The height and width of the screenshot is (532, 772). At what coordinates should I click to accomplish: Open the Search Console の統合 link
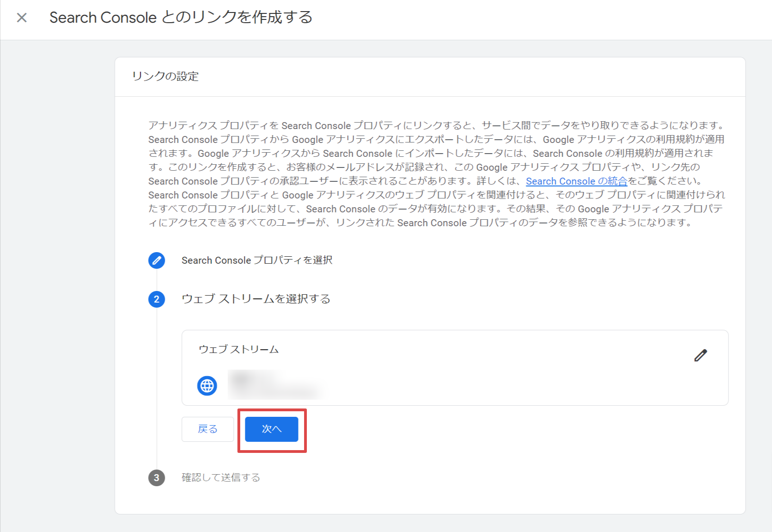tap(576, 181)
